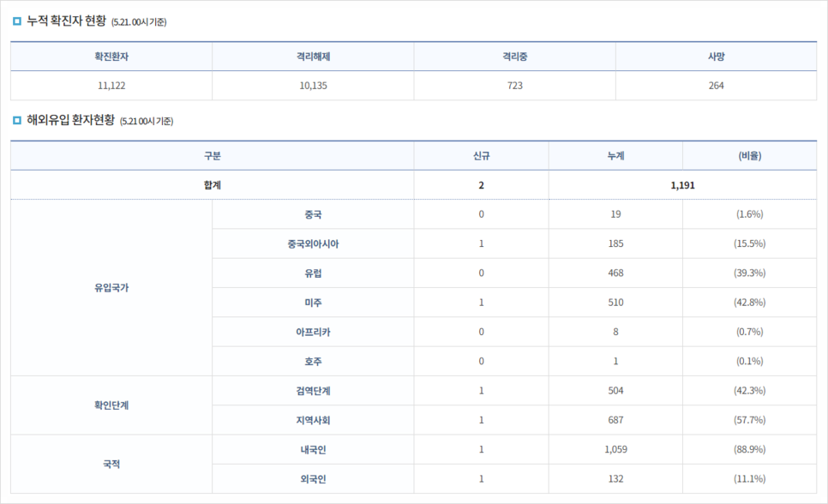This screenshot has height=504, width=828.
Task: Select the 중국 ratio (1.6%)
Action: 750,214
